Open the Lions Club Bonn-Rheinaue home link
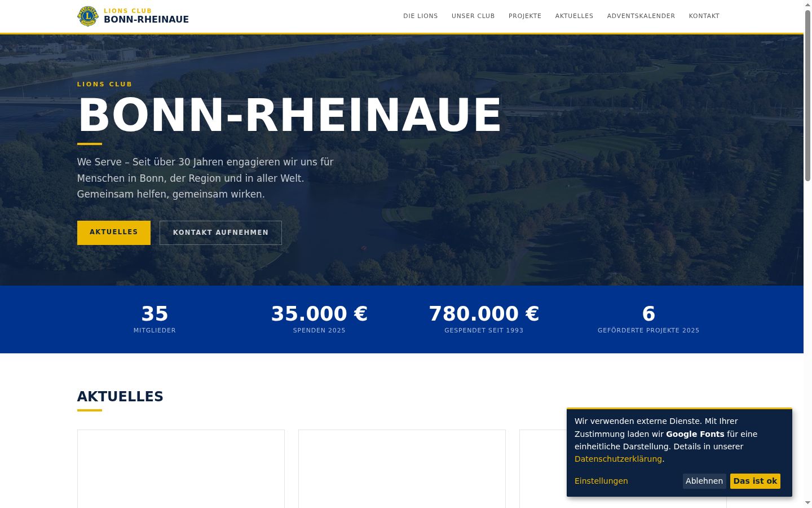Viewport: 812px width, 508px height. [x=133, y=16]
